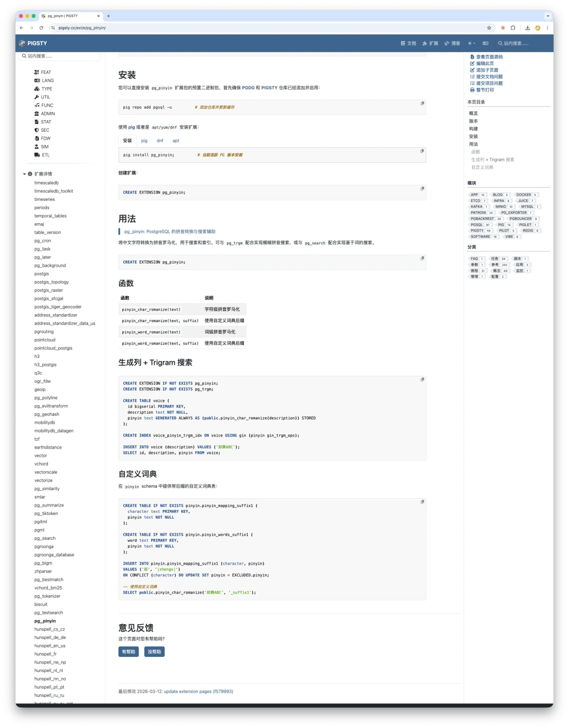Copy the voice table SQL code block

[422, 380]
